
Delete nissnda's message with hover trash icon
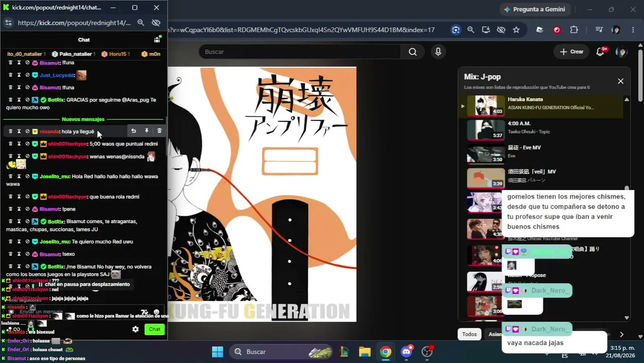click(159, 131)
